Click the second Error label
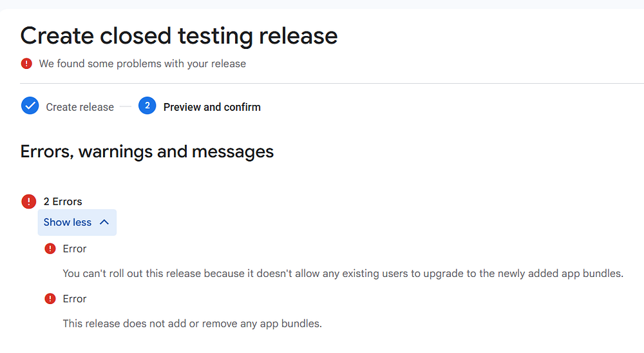The height and width of the screenshot is (353, 644). [x=75, y=299]
